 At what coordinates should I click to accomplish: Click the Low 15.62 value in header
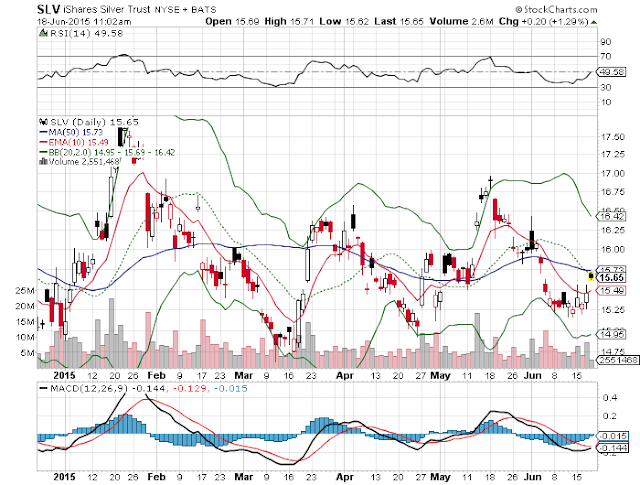point(344,21)
